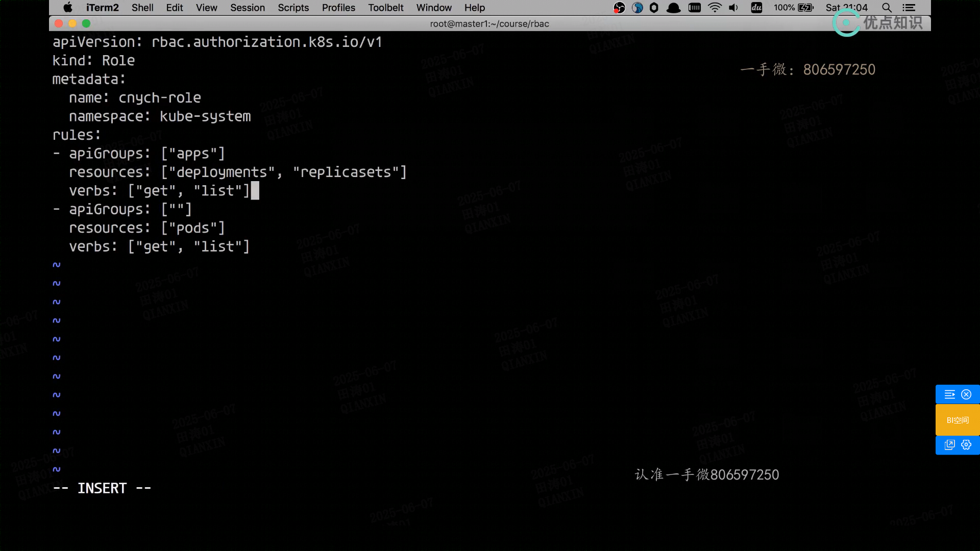Open Notification Center list icon
The height and width of the screenshot is (551, 980).
(x=909, y=8)
